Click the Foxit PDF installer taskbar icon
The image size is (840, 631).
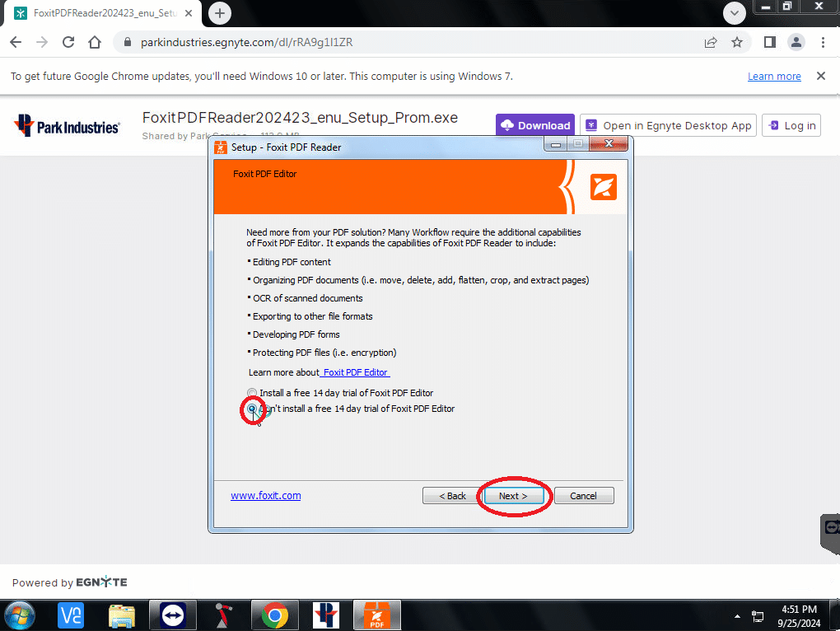(376, 615)
